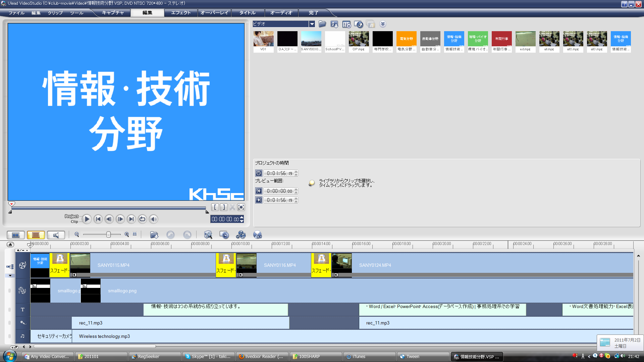
Task: Fit project in timeline window icon
Action: tap(135, 234)
